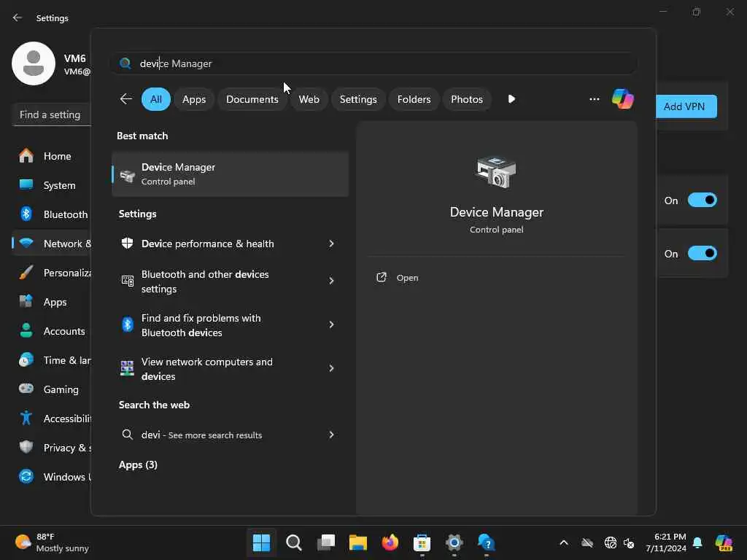
Task: Expand Device performance & health result chevron
Action: click(x=331, y=244)
